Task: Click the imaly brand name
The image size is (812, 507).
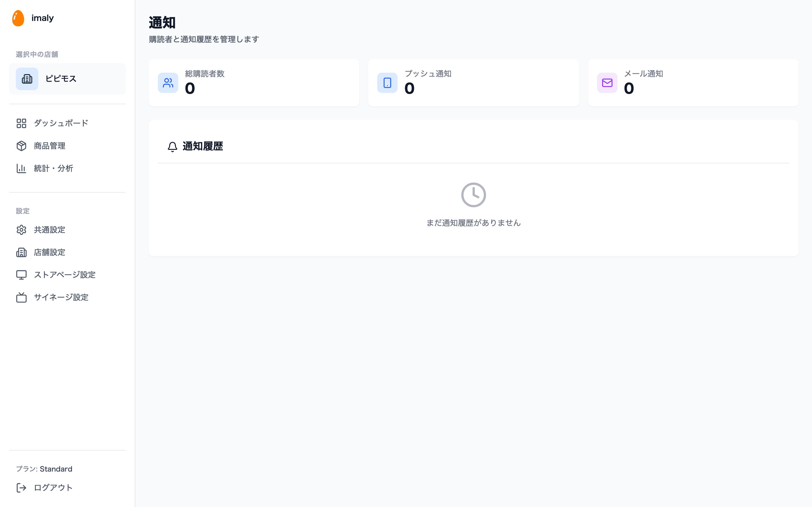Action: point(43,18)
